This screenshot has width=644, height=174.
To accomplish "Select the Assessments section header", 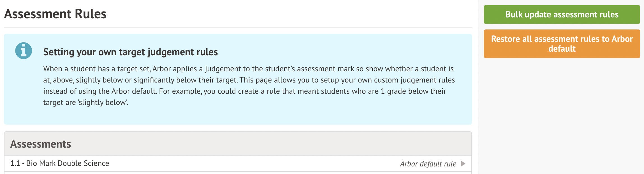I will click(41, 144).
